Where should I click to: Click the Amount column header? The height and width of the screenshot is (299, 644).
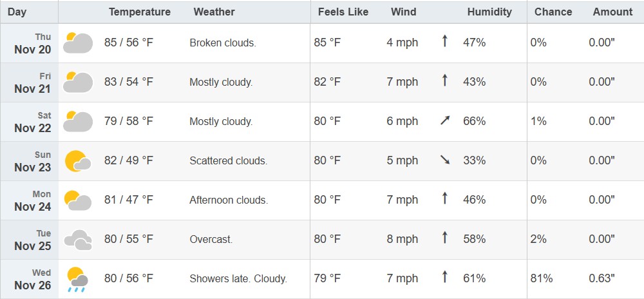612,12
